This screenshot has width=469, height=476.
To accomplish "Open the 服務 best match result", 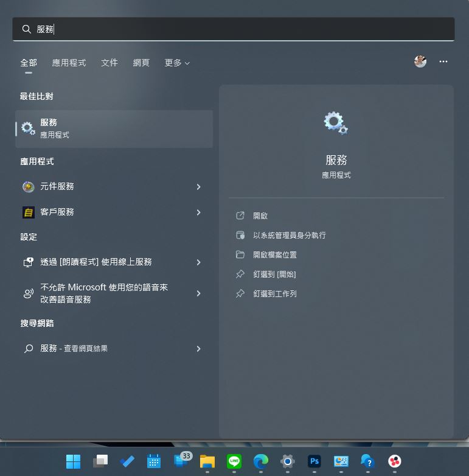I will 114,129.
